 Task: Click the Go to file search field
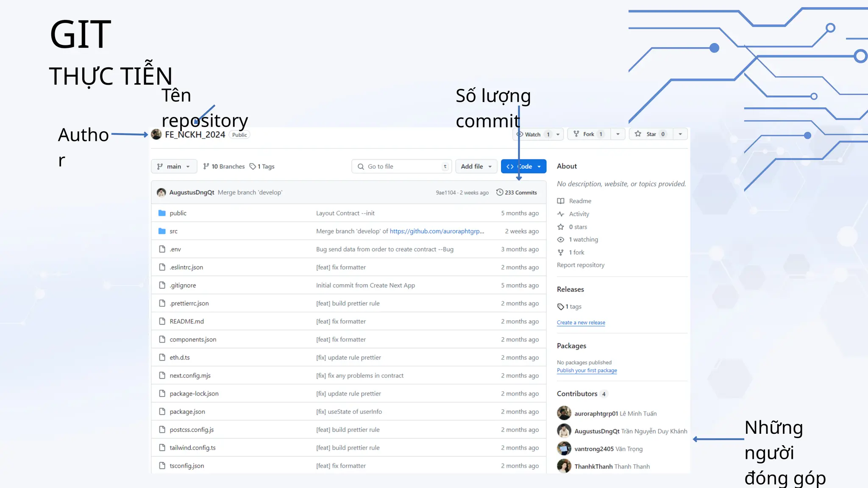pos(401,166)
